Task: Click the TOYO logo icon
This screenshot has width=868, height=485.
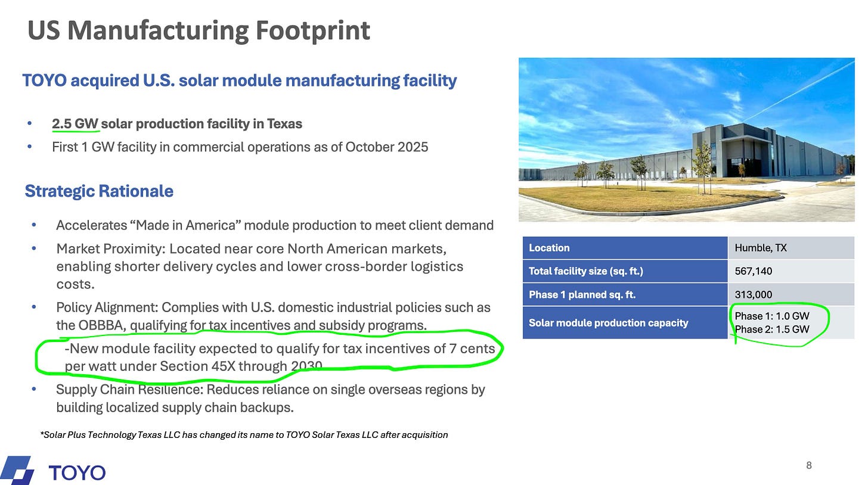Action: 17,470
